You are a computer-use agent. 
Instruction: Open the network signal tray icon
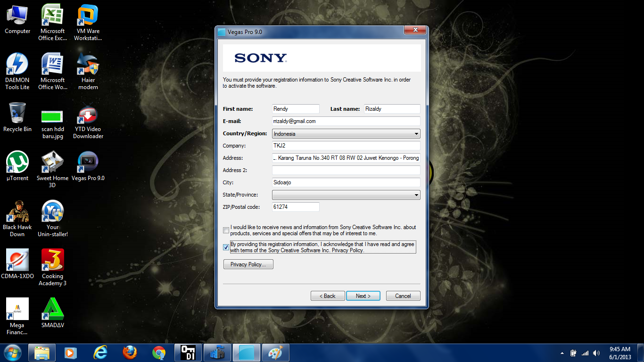pos(585,353)
